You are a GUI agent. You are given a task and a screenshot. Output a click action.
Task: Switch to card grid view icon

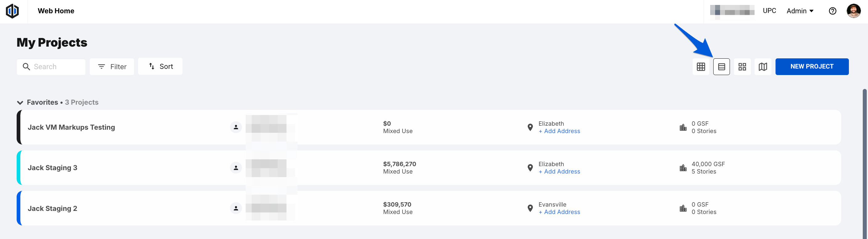742,66
